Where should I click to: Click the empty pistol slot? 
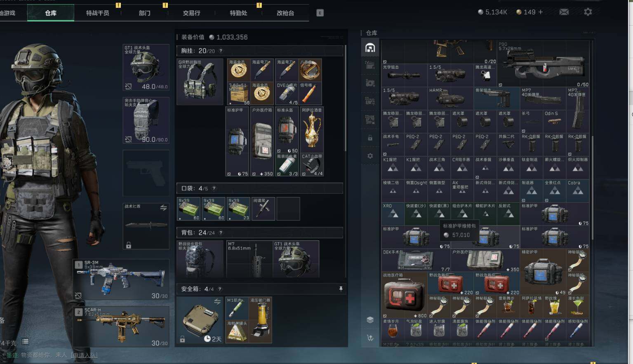coord(146,173)
